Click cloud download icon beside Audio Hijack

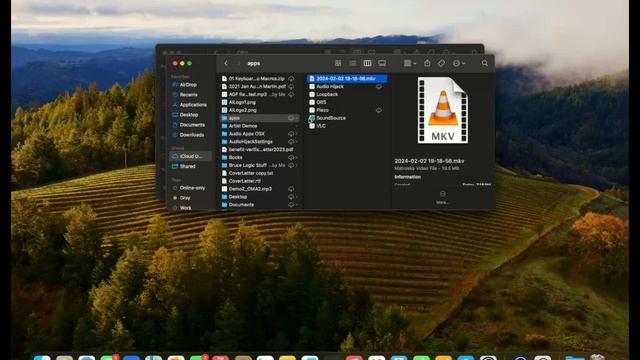coord(379,87)
